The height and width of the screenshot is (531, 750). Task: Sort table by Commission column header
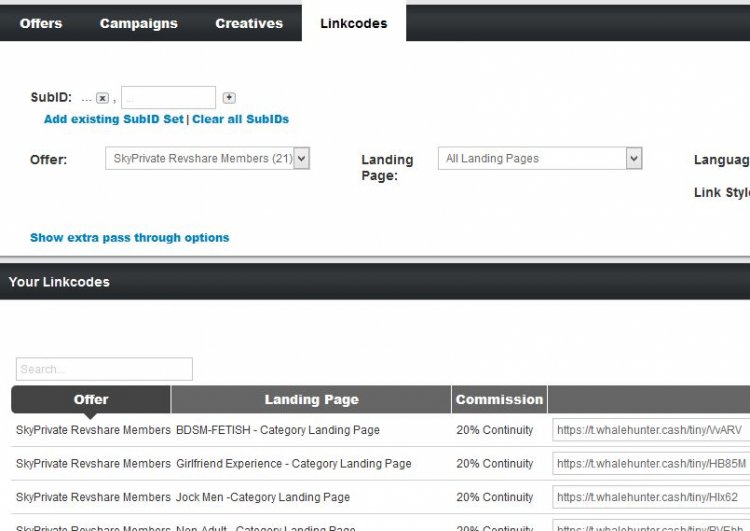point(499,399)
